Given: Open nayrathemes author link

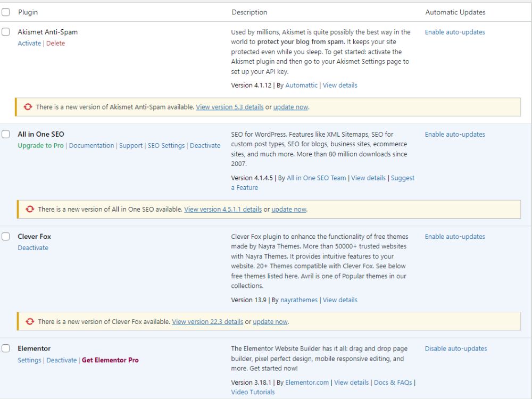Looking at the screenshot, I should (299, 300).
